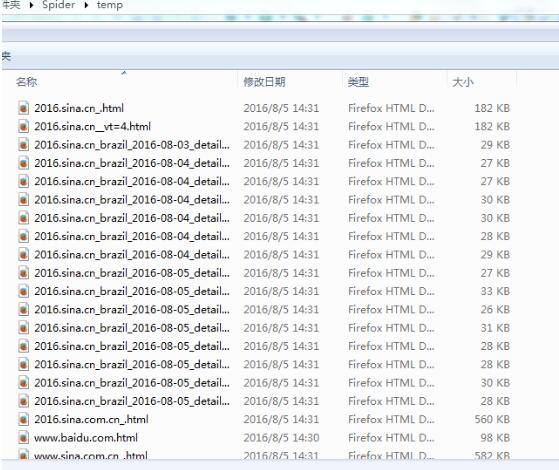Sort by the 类型 column header
559x470 pixels.
click(358, 82)
